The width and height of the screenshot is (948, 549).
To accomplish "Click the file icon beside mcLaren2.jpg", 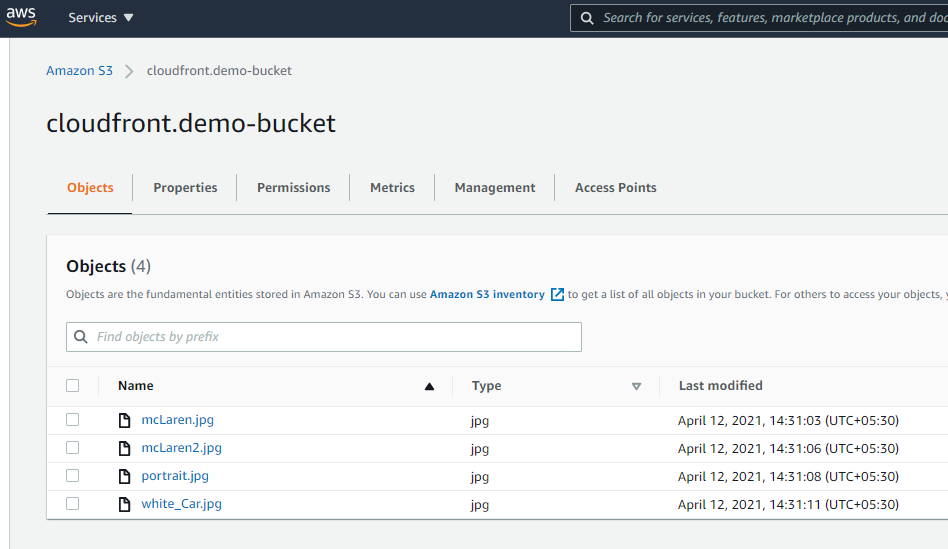I will tap(124, 448).
